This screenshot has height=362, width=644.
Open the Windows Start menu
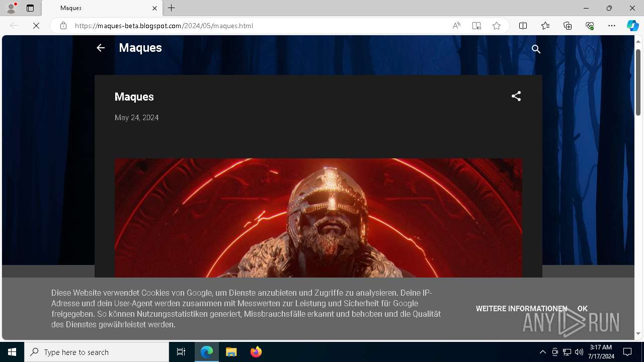(12, 352)
